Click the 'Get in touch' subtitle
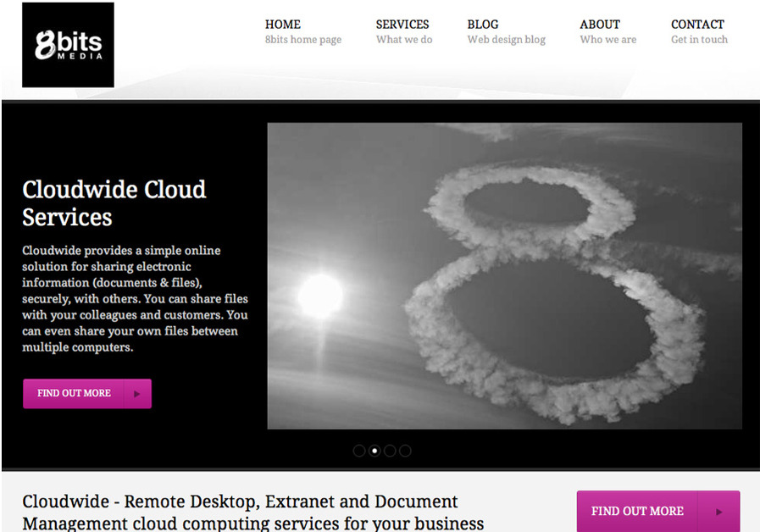 click(x=699, y=40)
